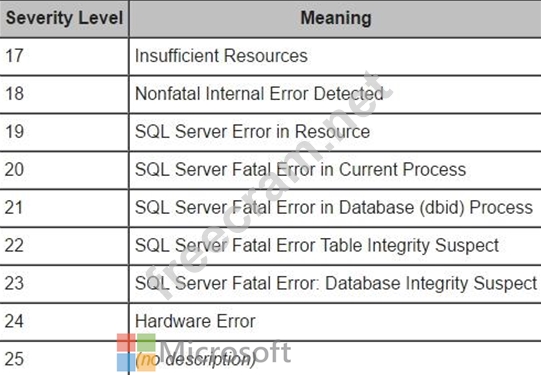Select the Insufficient Resources cell
The height and width of the screenshot is (375, 541).
pos(335,56)
